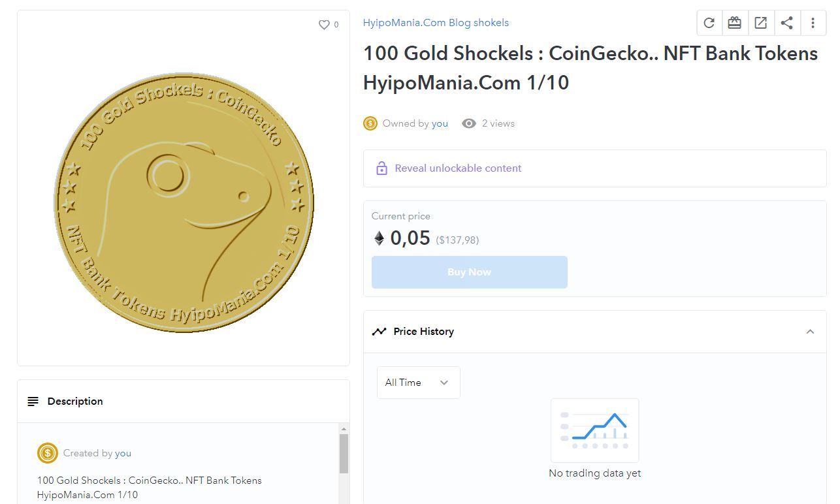840x504 pixels.
Task: Click the share icon
Action: pyautogui.click(x=787, y=24)
